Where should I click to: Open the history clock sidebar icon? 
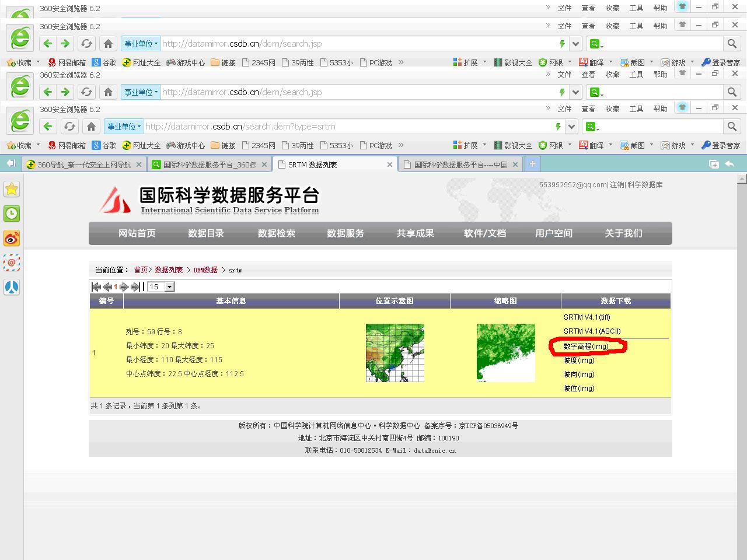(12, 213)
